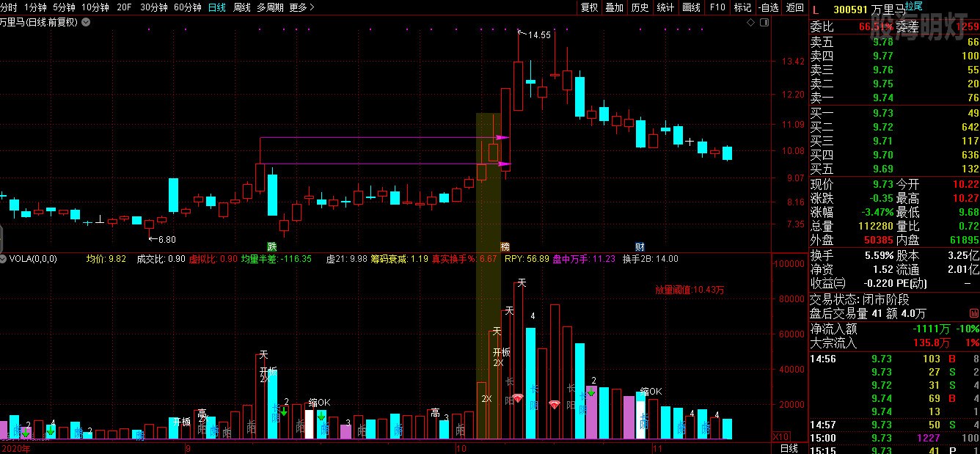Click the 盘中万手: 11.23 value
Image resolution: width=980 pixels, height=454 pixels.
pyautogui.click(x=584, y=259)
